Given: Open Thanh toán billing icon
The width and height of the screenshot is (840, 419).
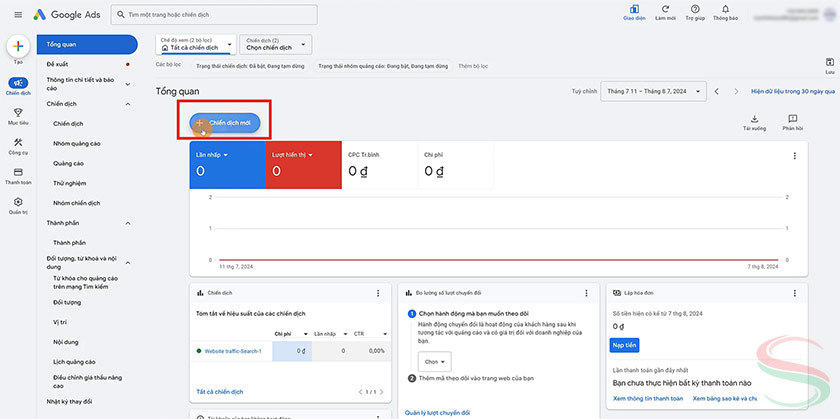Looking at the screenshot, I should coord(18,172).
